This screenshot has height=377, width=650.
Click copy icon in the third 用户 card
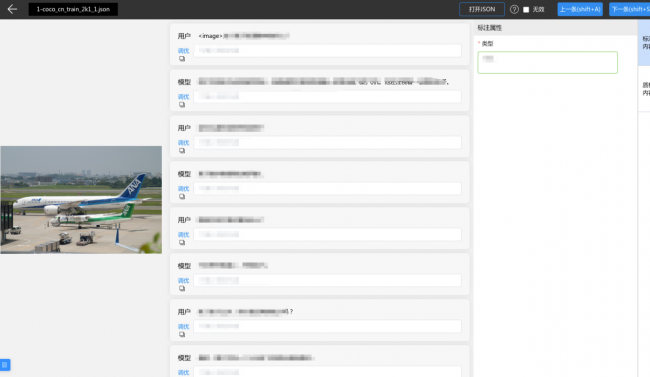point(182,243)
